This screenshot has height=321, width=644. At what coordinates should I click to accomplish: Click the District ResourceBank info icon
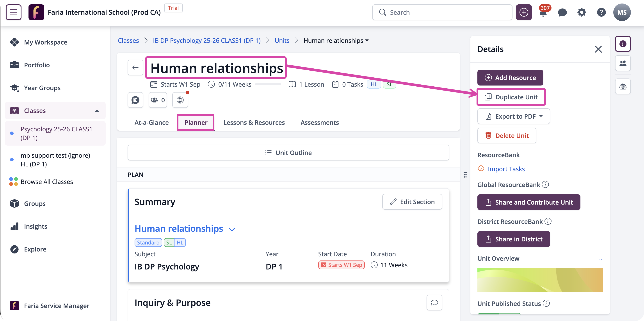pos(548,221)
